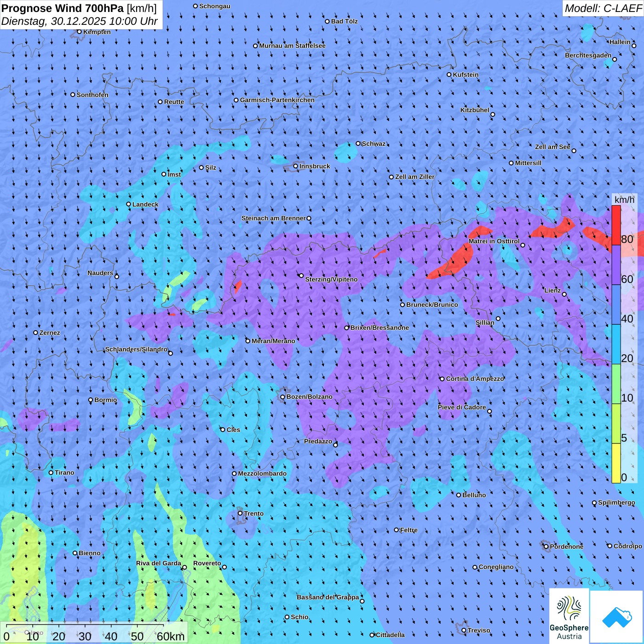Click the Imst label
The height and width of the screenshot is (644, 644).
pos(174,174)
